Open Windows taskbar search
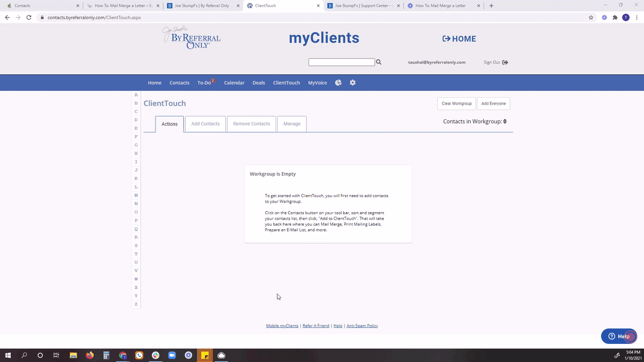 tap(24, 355)
